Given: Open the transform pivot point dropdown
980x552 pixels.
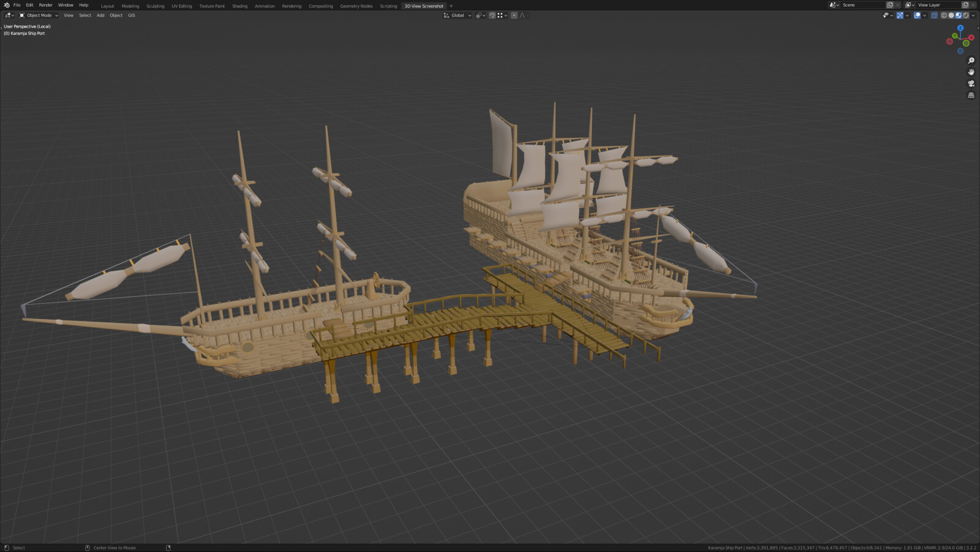Looking at the screenshot, I should coord(481,15).
